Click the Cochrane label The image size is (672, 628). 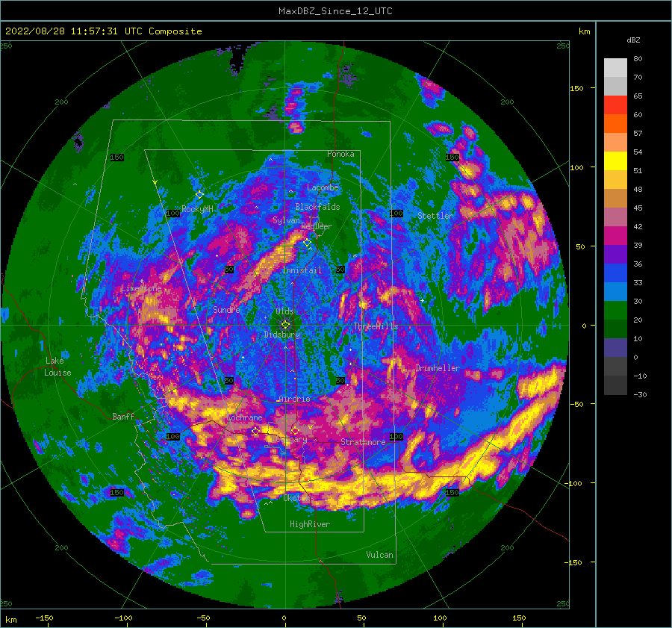pyautogui.click(x=244, y=417)
